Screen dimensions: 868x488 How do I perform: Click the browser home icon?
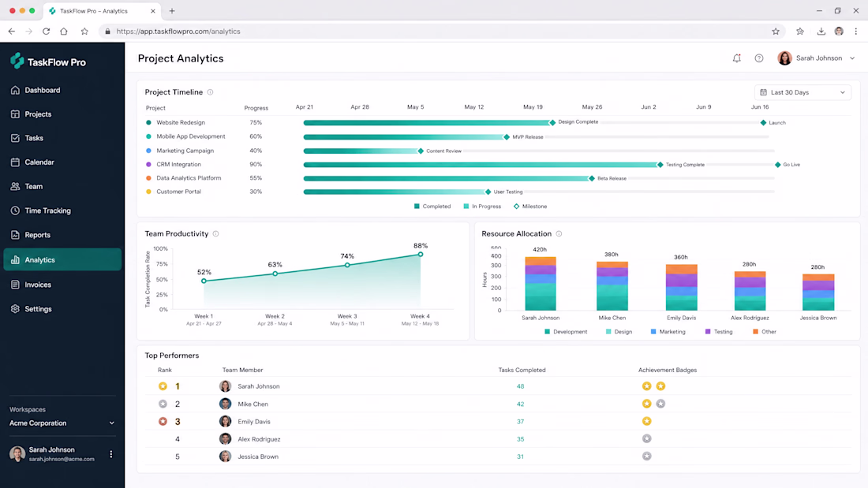coord(64,32)
